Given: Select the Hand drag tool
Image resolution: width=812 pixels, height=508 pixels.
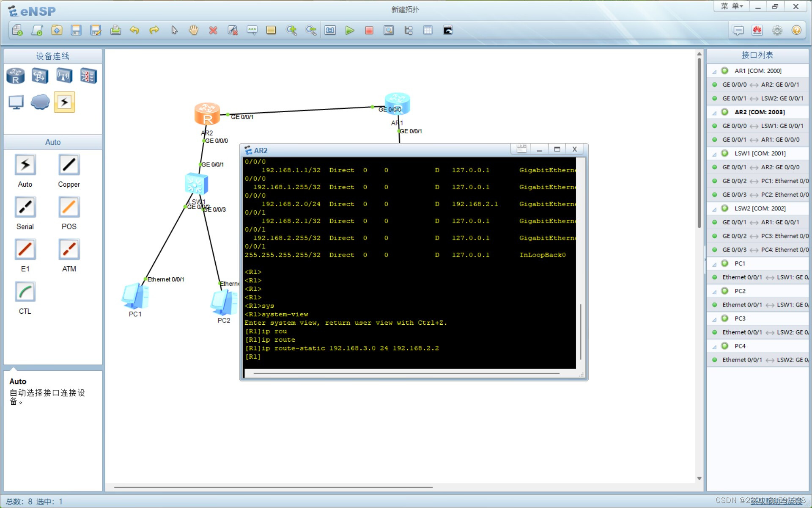Looking at the screenshot, I should (x=194, y=30).
